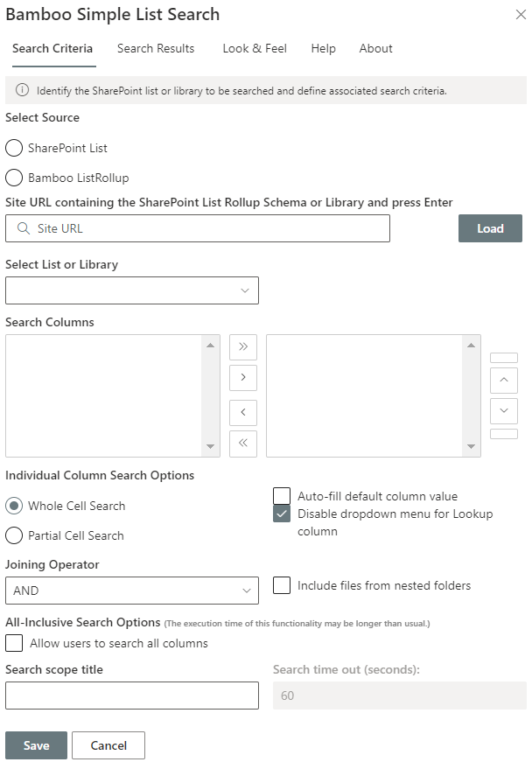Move selected column up with the chevron button
The image size is (532, 762).
pos(504,380)
